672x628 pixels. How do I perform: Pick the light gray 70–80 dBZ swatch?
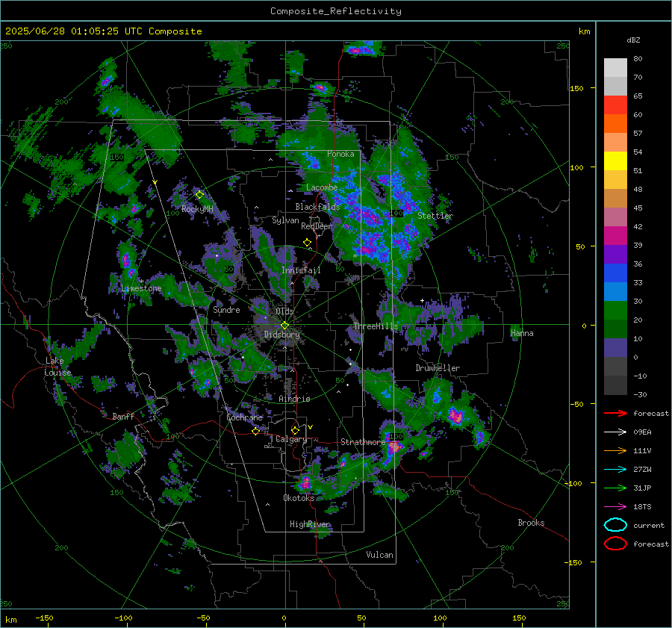click(x=615, y=68)
